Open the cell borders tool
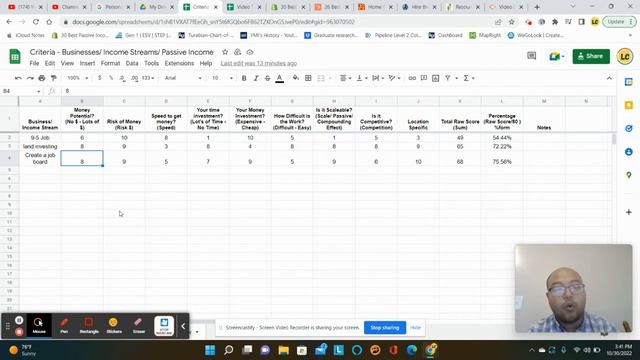The height and width of the screenshot is (360, 640). click(308, 78)
